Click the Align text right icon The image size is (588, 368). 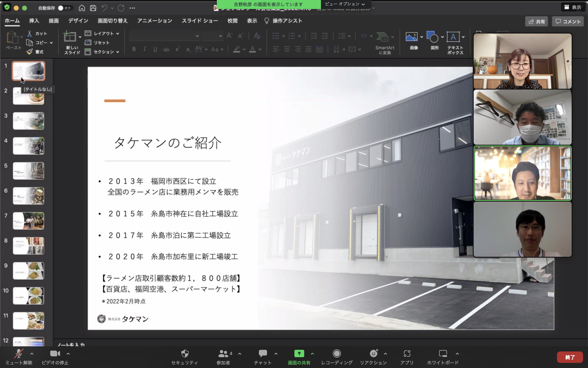coord(298,49)
